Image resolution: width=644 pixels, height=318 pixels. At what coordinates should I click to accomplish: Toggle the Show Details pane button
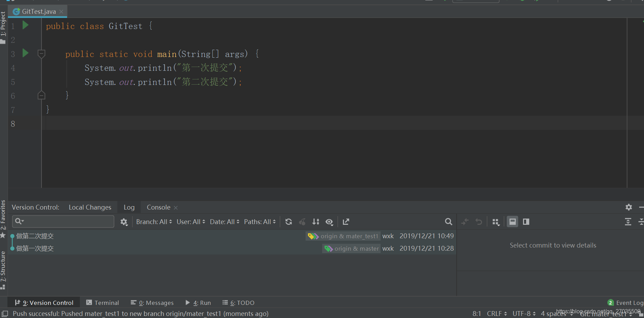pyautogui.click(x=512, y=222)
